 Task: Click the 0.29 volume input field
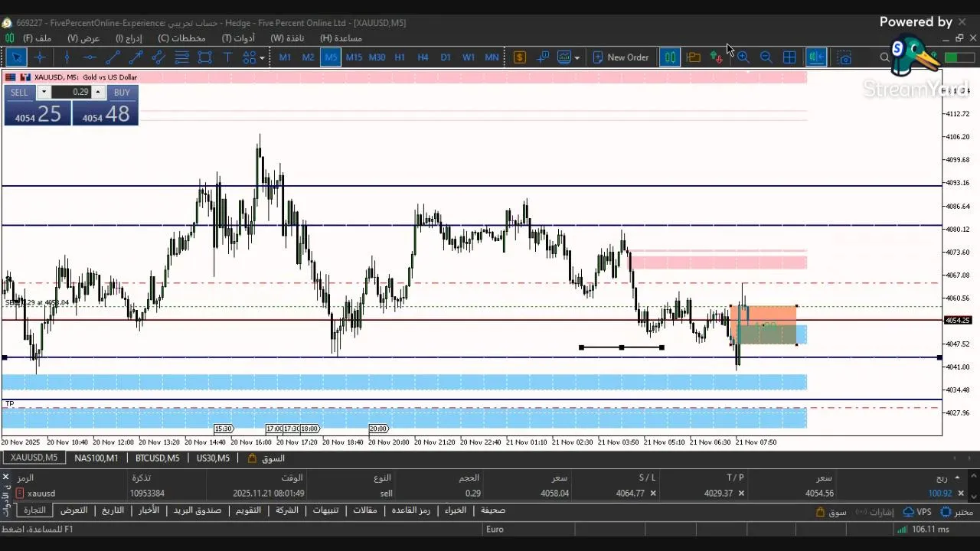click(71, 93)
